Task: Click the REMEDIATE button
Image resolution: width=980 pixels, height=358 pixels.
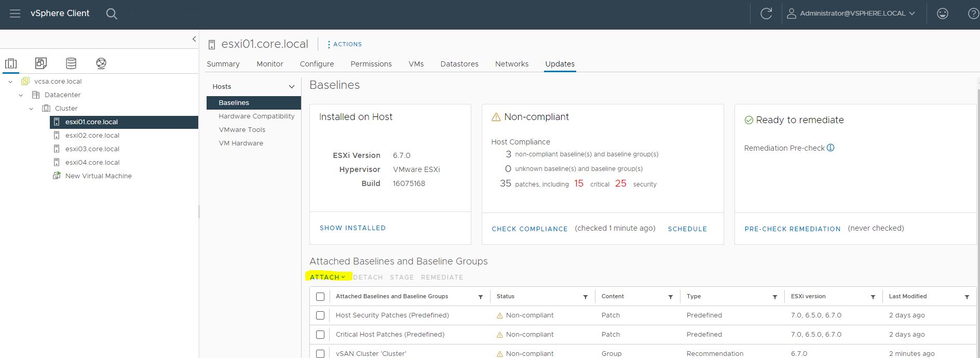Action: (442, 277)
